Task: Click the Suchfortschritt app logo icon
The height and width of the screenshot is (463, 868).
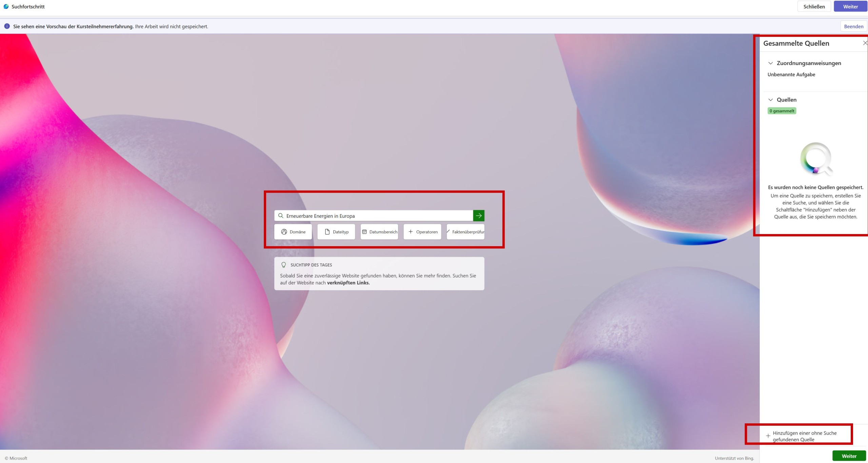Action: coord(6,6)
